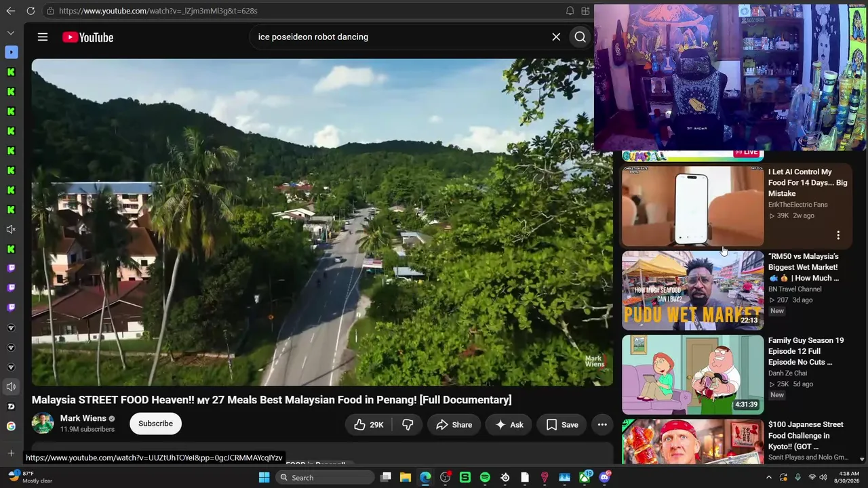The width and height of the screenshot is (868, 488).
Task: Open more actions ellipsis under the video
Action: (x=602, y=425)
